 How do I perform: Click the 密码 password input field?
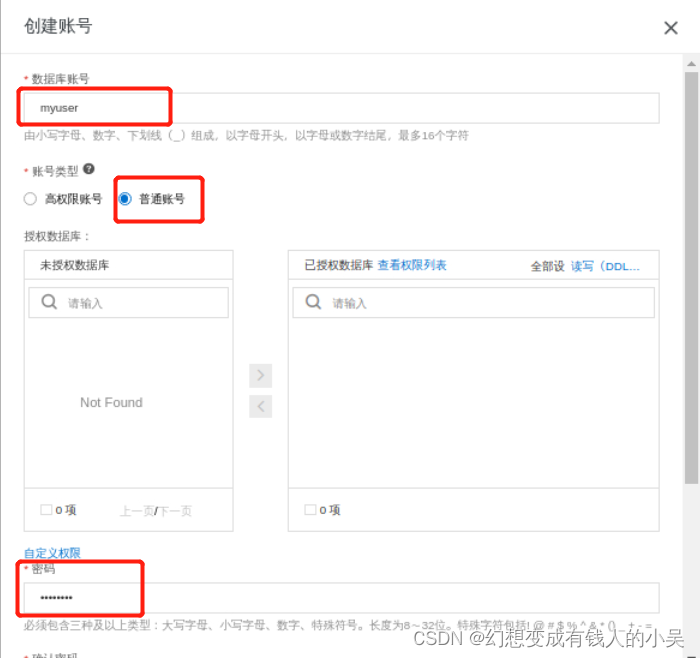(342, 598)
